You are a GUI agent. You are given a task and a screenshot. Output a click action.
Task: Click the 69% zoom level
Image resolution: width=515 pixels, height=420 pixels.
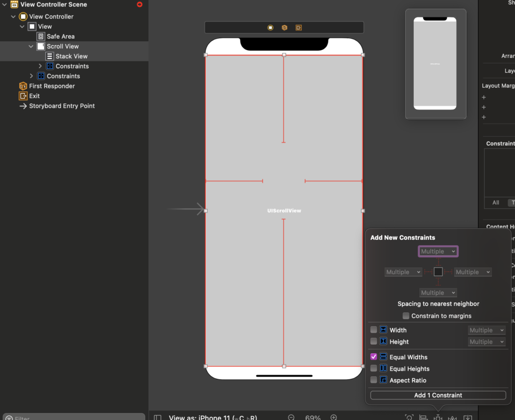(x=313, y=417)
